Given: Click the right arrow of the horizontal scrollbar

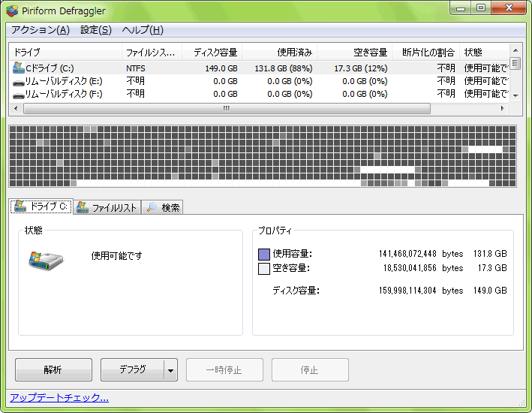Looking at the screenshot, I should pyautogui.click(x=502, y=108).
